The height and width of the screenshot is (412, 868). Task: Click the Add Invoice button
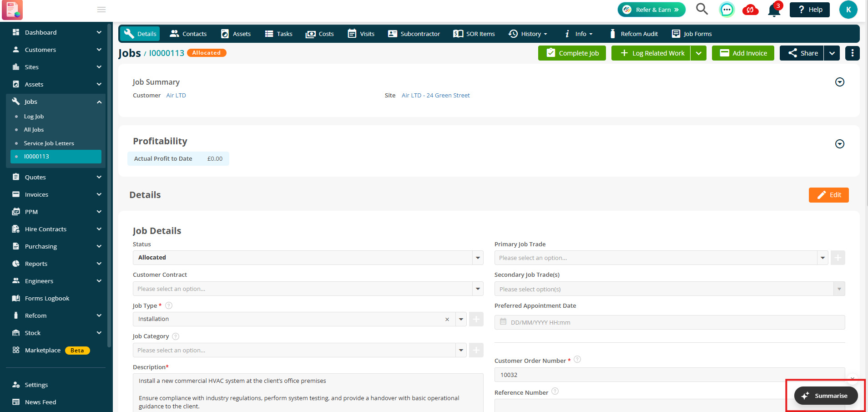coord(743,53)
